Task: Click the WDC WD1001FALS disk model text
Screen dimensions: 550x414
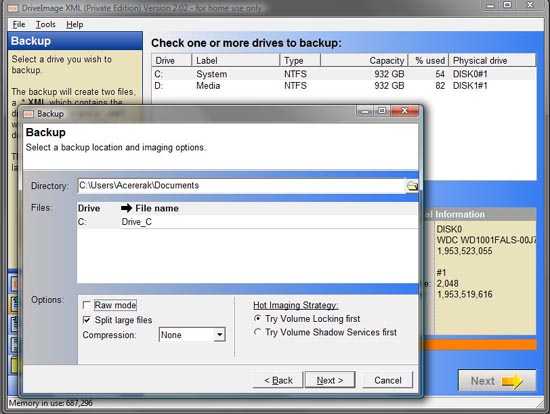Action: pyautogui.click(x=486, y=240)
